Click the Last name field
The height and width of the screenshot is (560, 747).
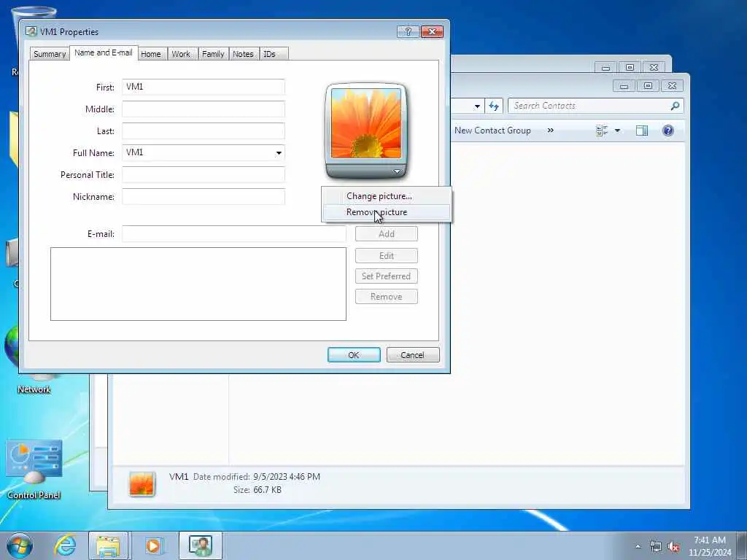click(x=204, y=131)
